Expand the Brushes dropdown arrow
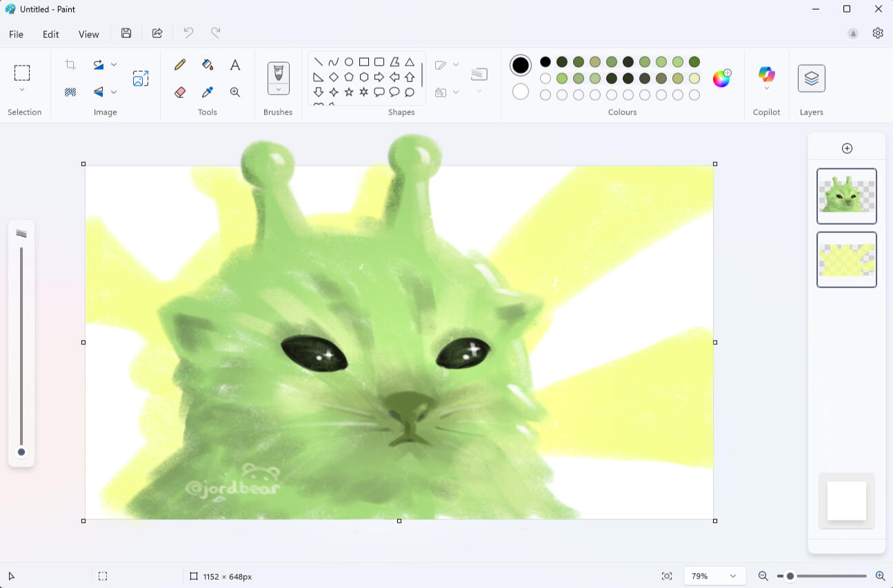Image resolution: width=893 pixels, height=588 pixels. (279, 90)
